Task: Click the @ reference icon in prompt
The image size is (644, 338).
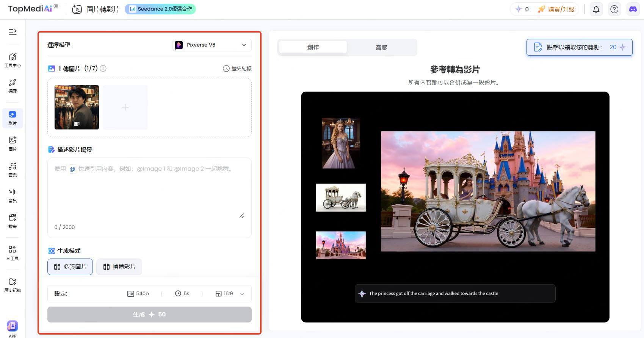Action: pos(72,169)
